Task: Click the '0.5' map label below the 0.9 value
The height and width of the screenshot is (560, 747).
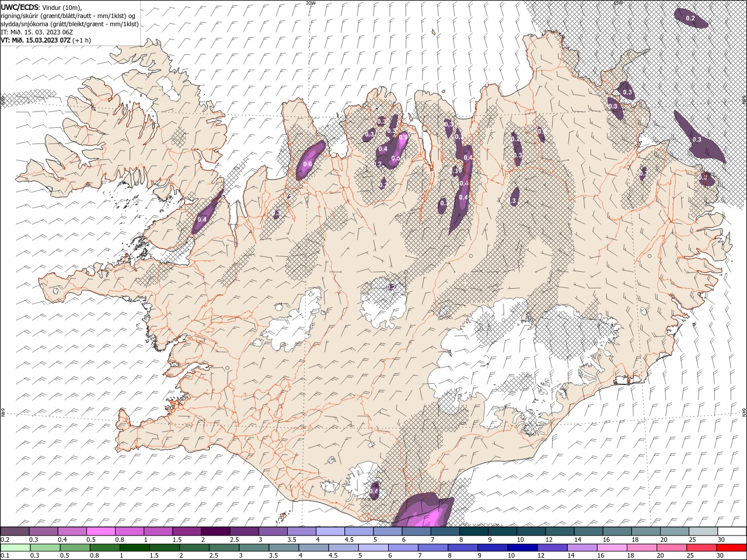Action: 395,158
